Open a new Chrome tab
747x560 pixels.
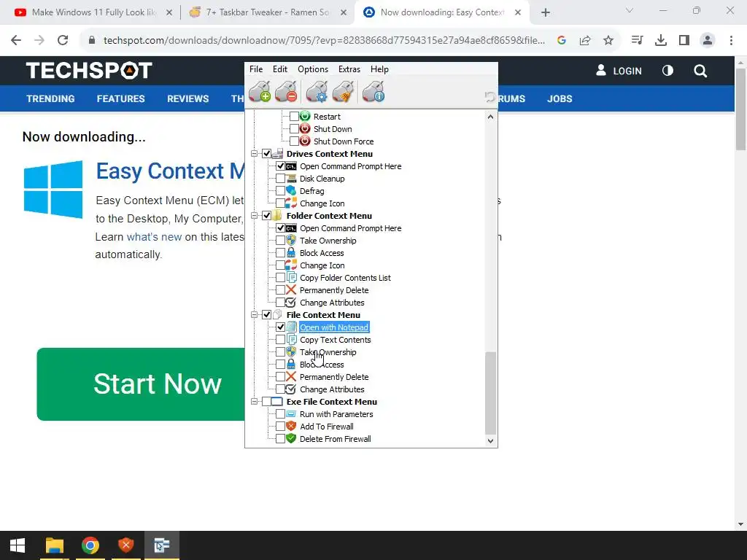pyautogui.click(x=546, y=12)
